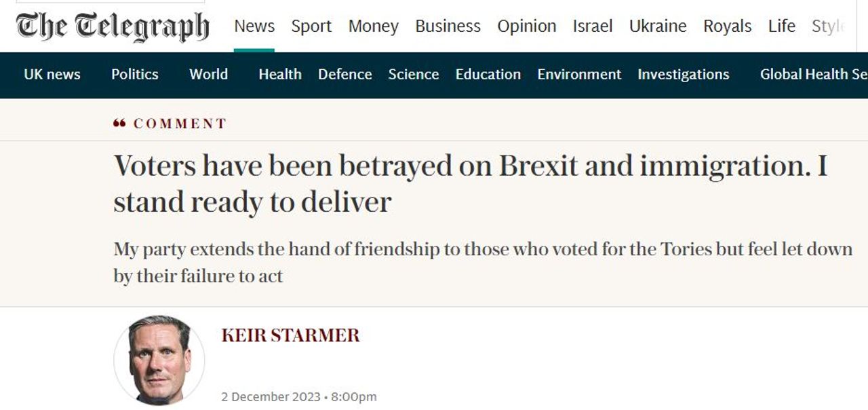Open the Israel news section
Viewport: 868px width, 410px height.
coord(592,26)
